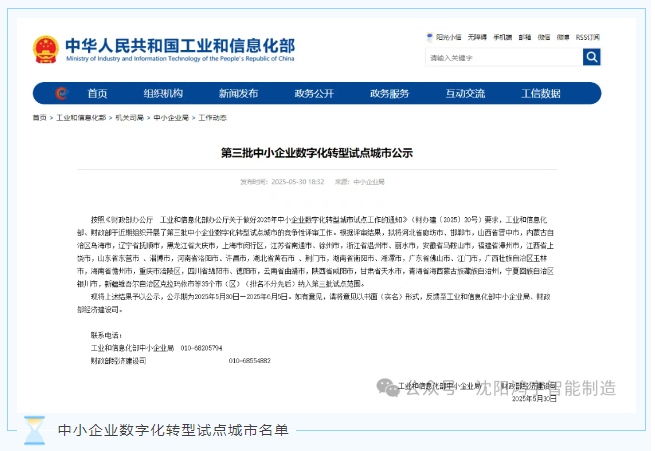
Task: Click the publish time 2025-05-30 18:32
Action: click(298, 182)
